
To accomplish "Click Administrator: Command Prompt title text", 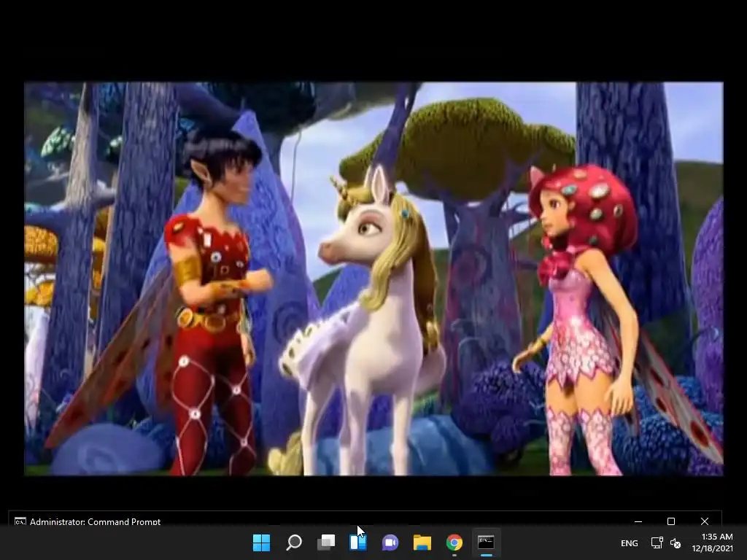I will click(x=96, y=522).
